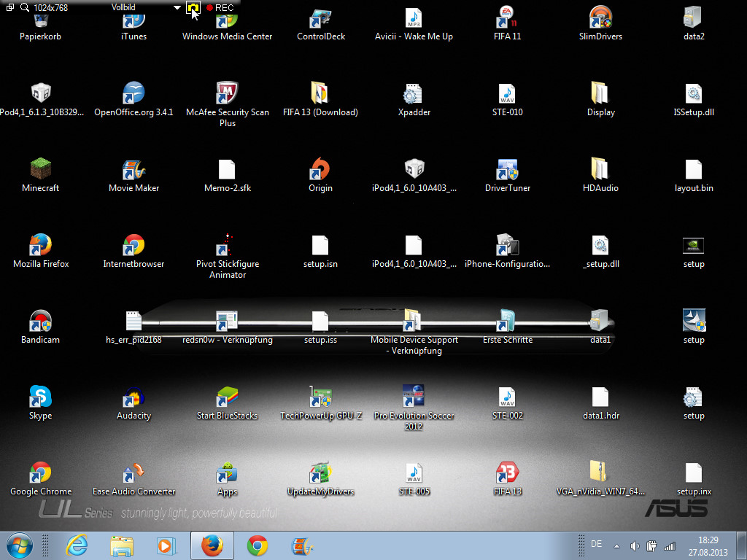
Task: Open the iPhone-Konfiguratio... shortcut
Action: tap(508, 251)
